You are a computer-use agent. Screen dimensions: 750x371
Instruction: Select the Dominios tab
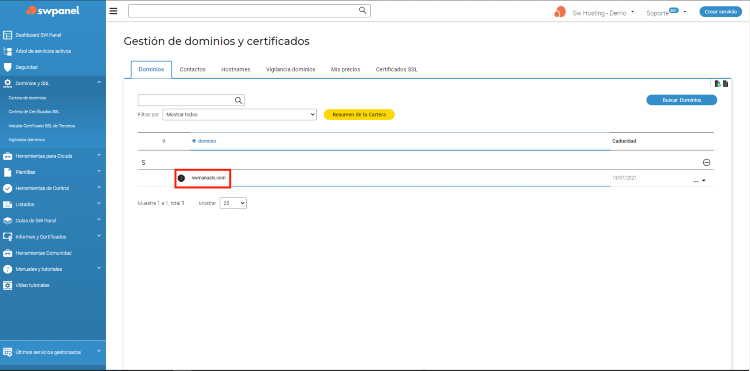[151, 69]
